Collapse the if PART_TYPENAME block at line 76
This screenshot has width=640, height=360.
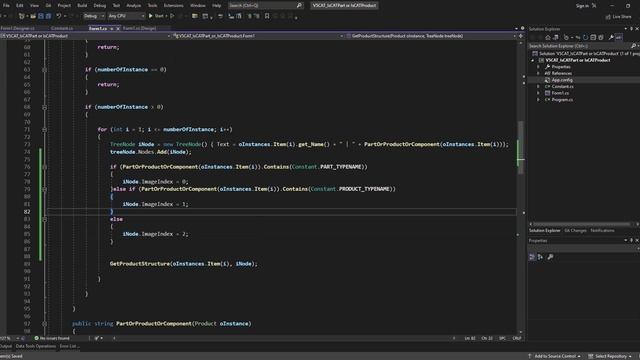click(44, 167)
